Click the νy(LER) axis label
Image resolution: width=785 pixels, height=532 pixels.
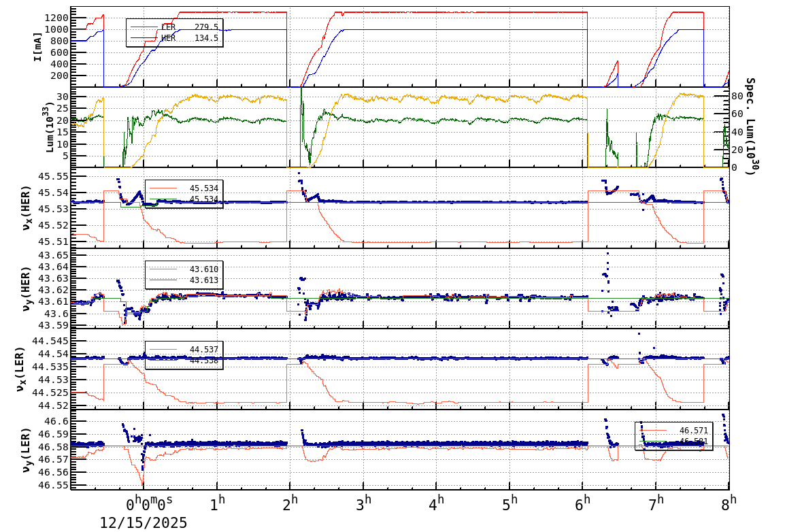27,449
